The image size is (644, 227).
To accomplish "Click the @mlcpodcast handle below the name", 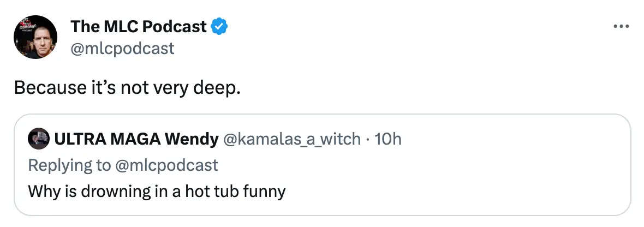I will point(122,49).
